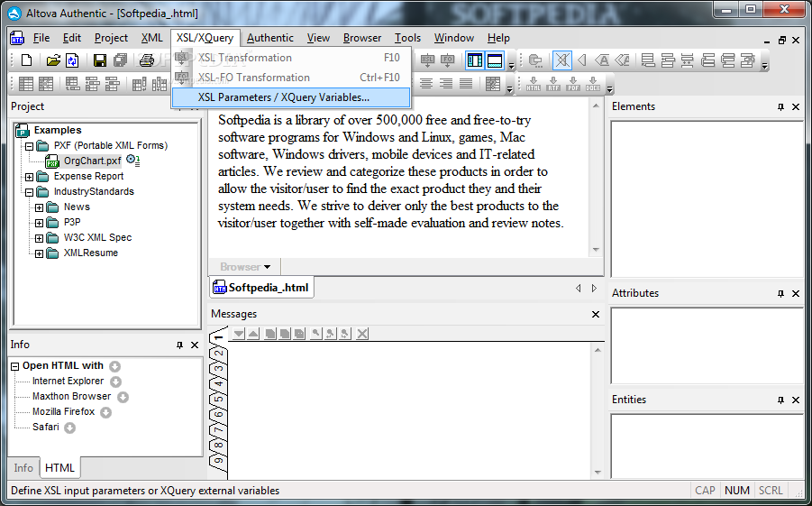Print using the printer icon
The height and width of the screenshot is (506, 812).
point(147,60)
